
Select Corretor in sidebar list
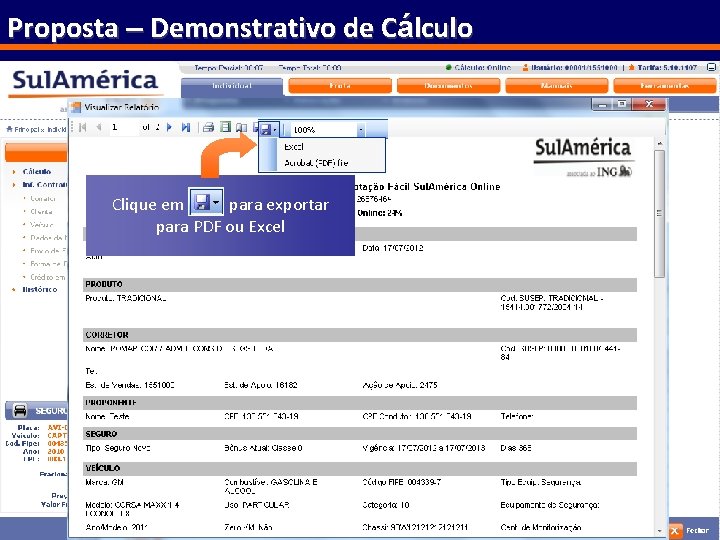[43, 198]
